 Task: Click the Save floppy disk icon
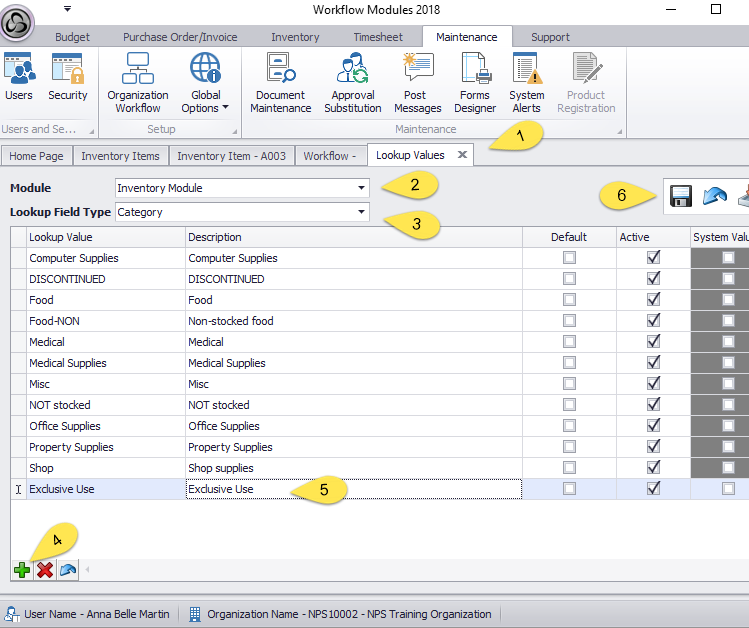point(681,195)
